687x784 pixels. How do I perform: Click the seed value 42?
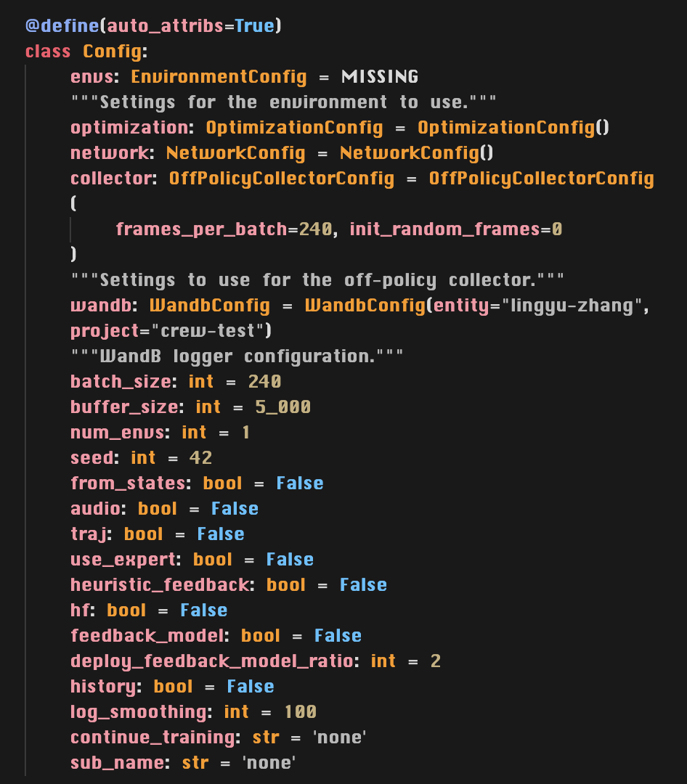(x=200, y=457)
